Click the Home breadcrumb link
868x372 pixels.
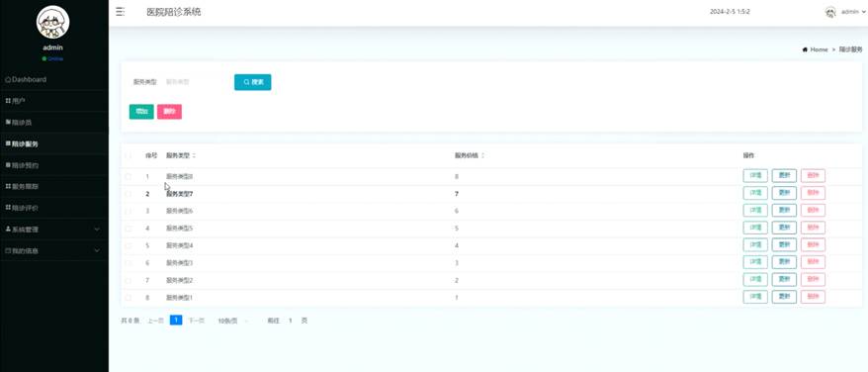[819, 49]
